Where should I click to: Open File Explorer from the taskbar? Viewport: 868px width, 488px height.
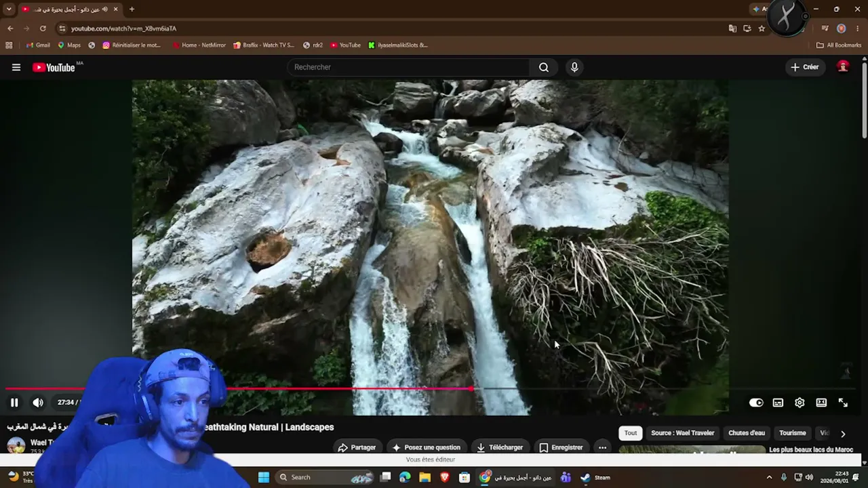click(425, 477)
